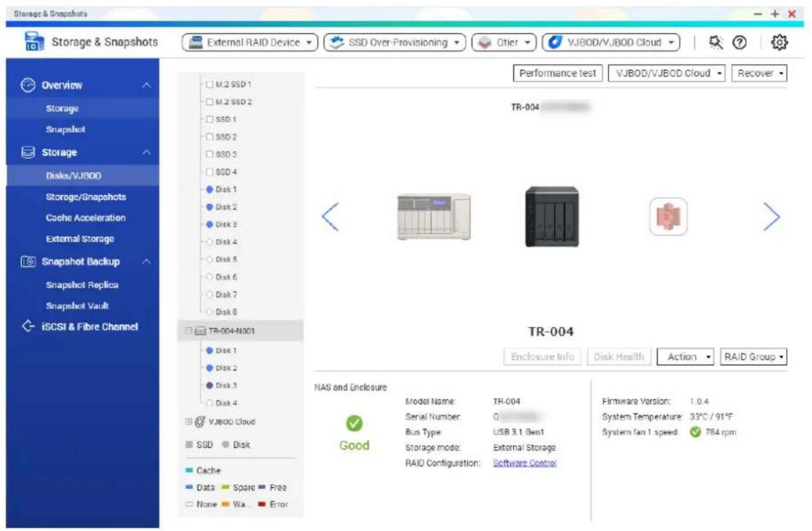Select the NAS enclosure thumbnail

click(434, 216)
